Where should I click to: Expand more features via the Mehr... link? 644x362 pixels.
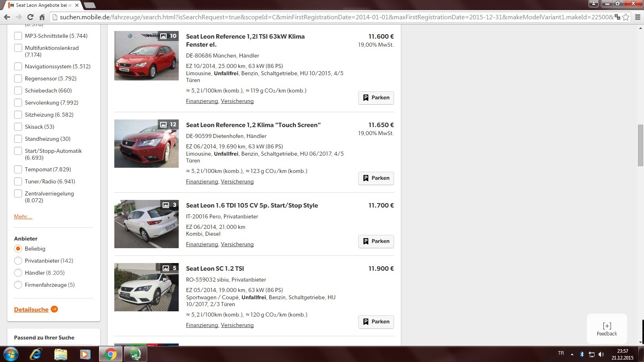click(x=23, y=216)
